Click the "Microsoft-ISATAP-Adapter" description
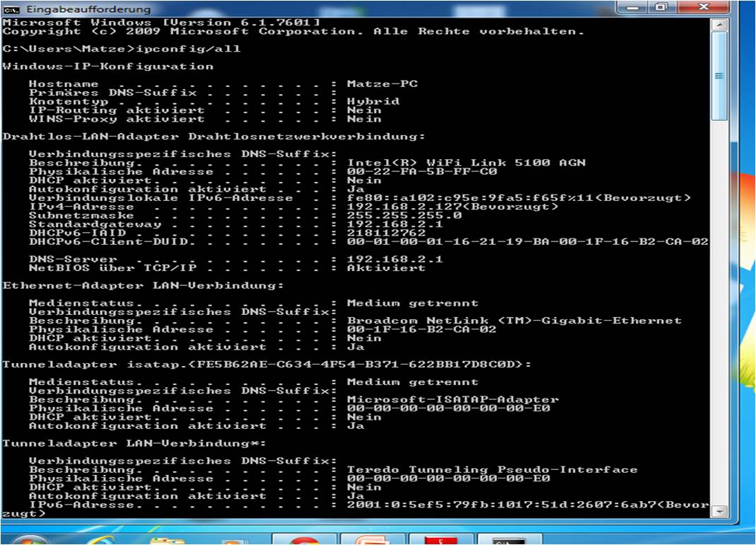 click(453, 400)
